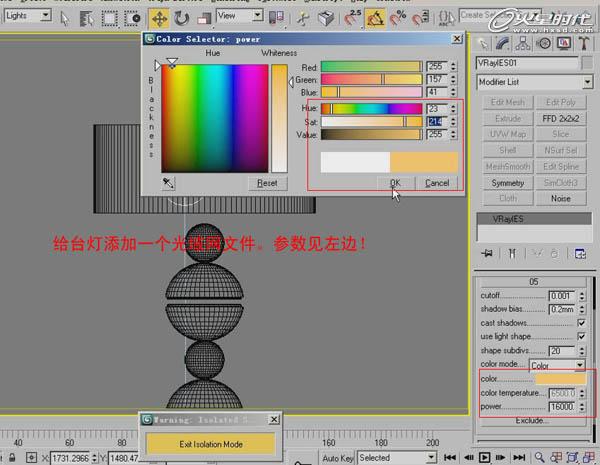Pick color with eyedropper in Color Selector
The height and width of the screenshot is (465, 600).
[x=168, y=183]
